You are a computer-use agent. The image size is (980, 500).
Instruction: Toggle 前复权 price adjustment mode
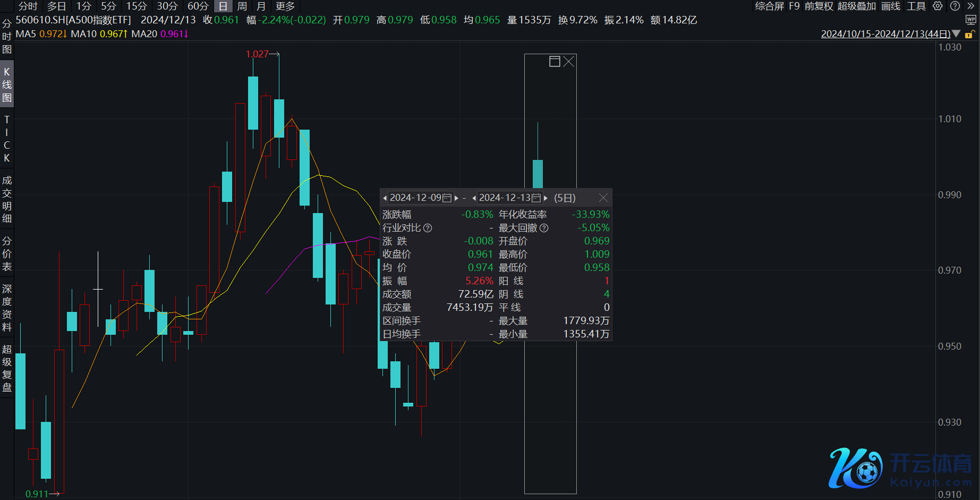[x=819, y=6]
